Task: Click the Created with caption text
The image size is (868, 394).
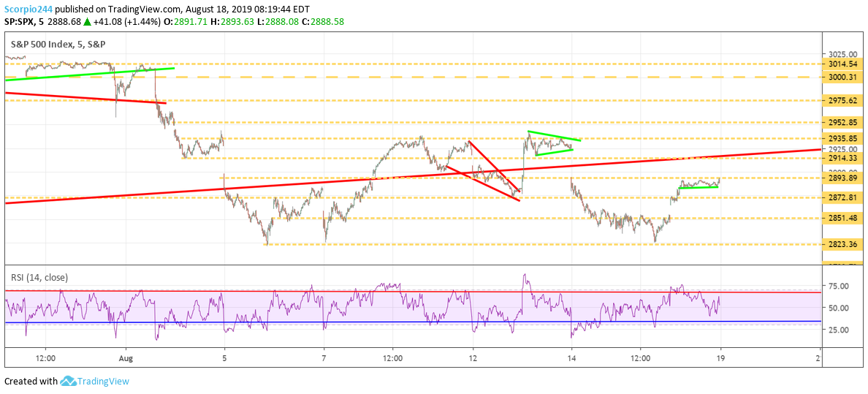Action: (x=31, y=382)
